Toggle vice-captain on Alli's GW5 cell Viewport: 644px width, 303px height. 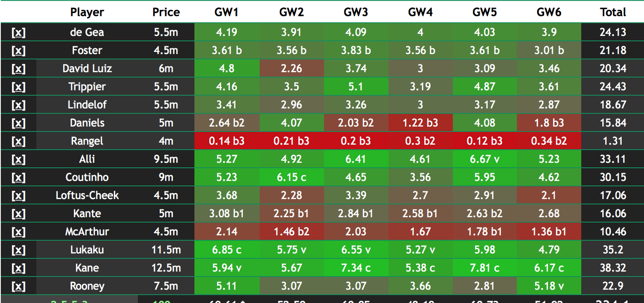click(x=485, y=159)
